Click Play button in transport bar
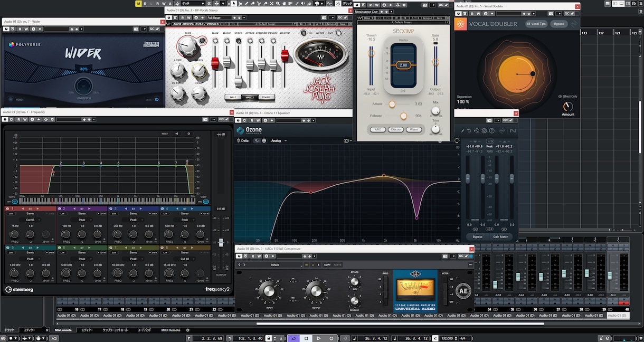The width and height of the screenshot is (644, 342). (319, 338)
